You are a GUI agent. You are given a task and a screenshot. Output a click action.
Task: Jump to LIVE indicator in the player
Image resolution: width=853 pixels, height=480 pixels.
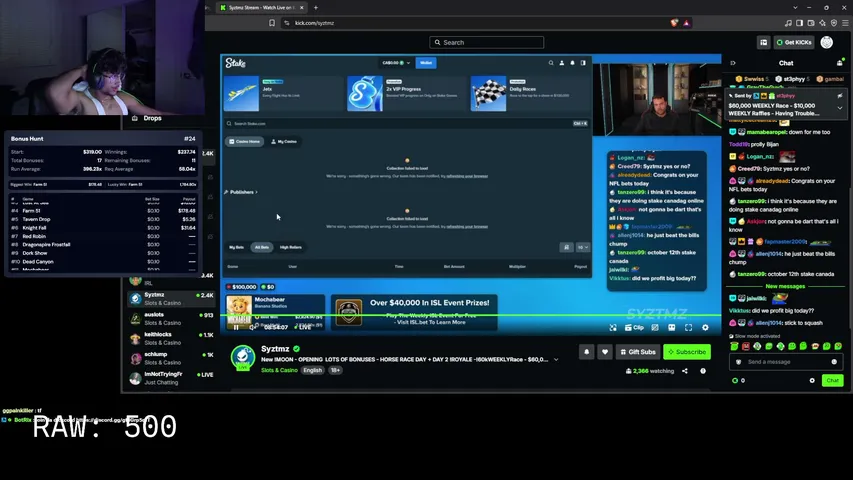[302, 327]
